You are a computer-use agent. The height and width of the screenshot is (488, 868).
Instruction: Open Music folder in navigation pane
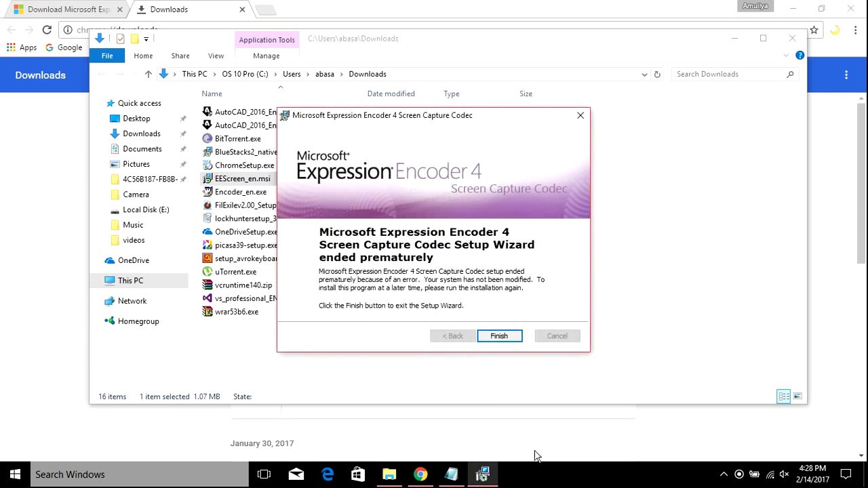(133, 225)
